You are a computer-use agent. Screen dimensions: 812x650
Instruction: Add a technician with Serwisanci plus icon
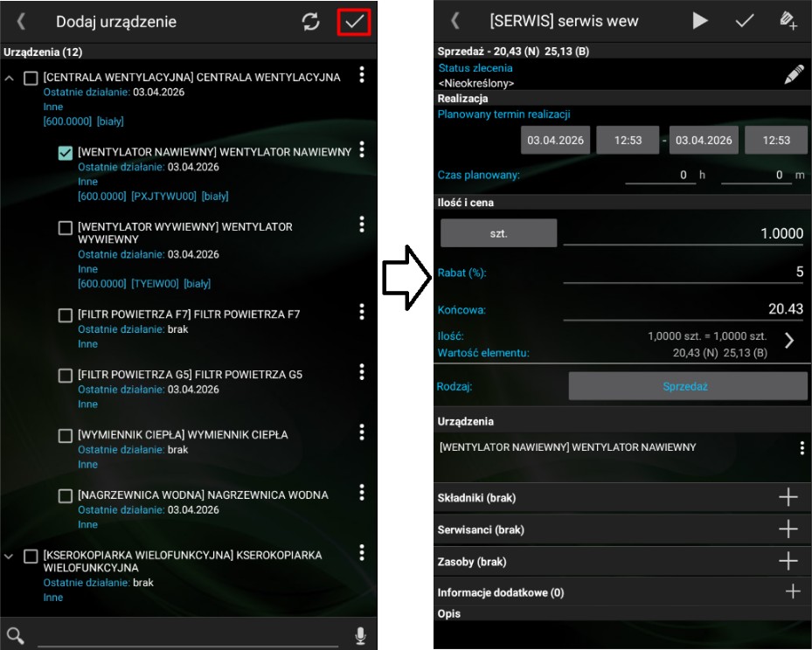[788, 529]
